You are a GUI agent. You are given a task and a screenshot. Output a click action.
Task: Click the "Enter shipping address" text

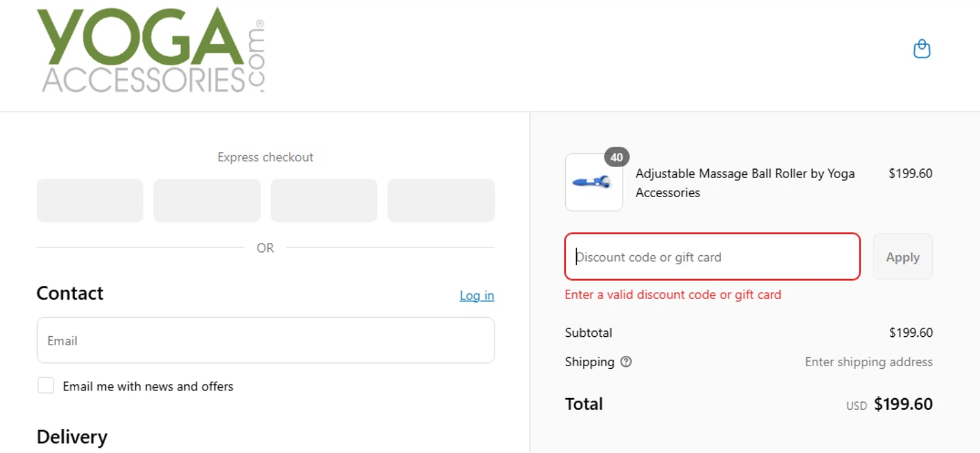[x=868, y=362]
